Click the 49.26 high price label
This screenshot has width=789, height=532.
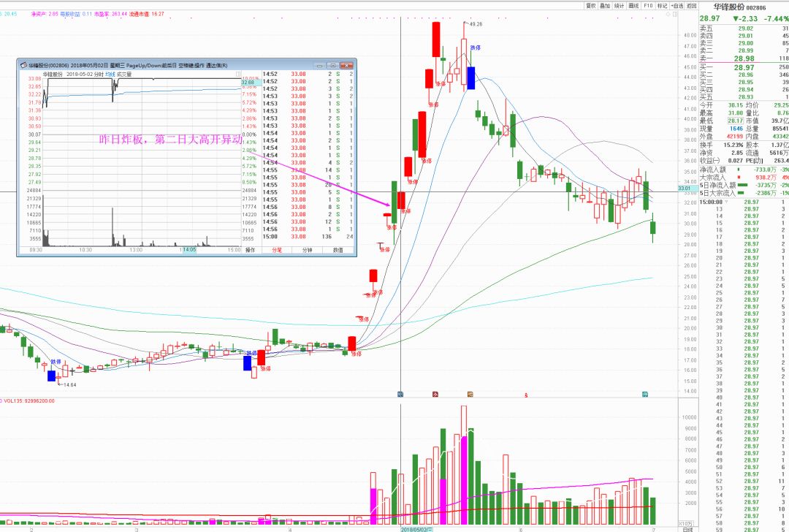[x=476, y=23]
